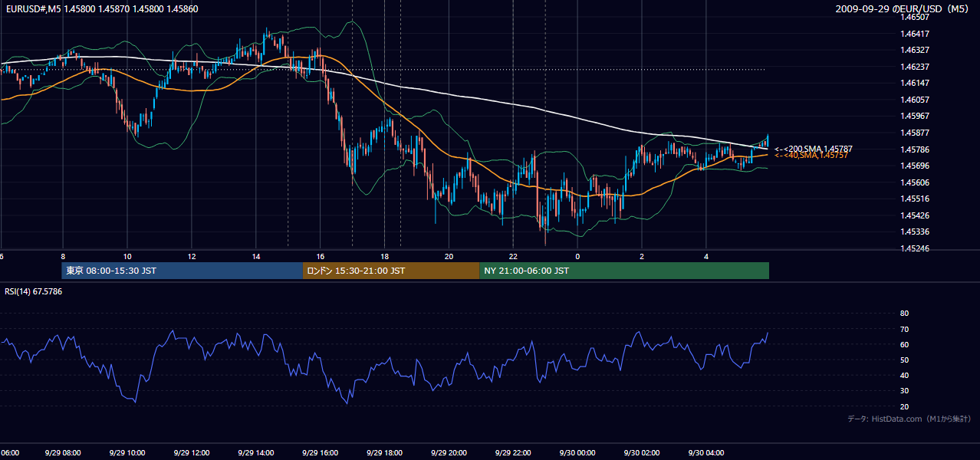Screen dimensions: 980x460
Task: Click hour label 10 under the price chart
Action: click(127, 256)
